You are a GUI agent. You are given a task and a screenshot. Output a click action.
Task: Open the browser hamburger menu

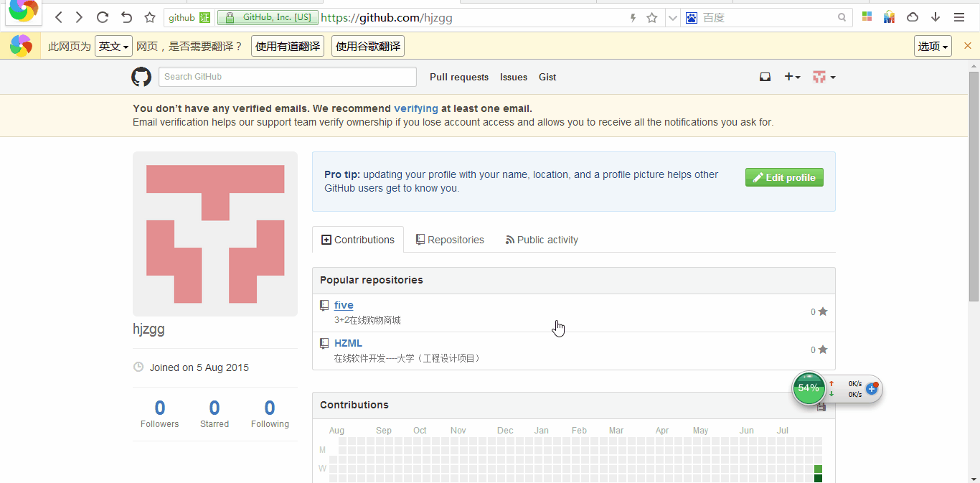tap(959, 17)
